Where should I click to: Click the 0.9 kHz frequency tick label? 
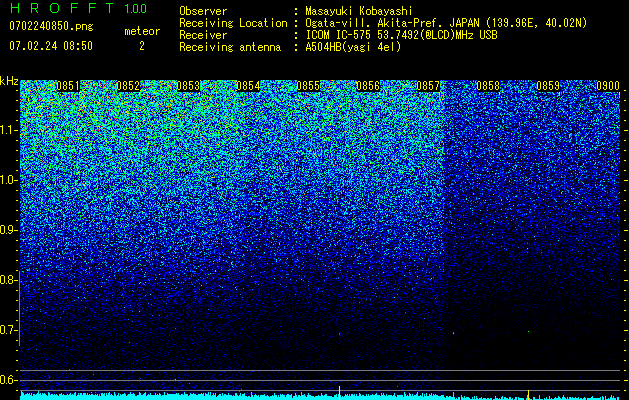pyautogui.click(x=7, y=230)
